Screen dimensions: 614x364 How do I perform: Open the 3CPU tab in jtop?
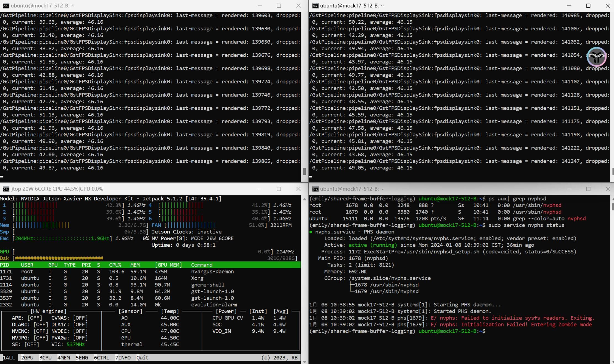(x=45, y=358)
